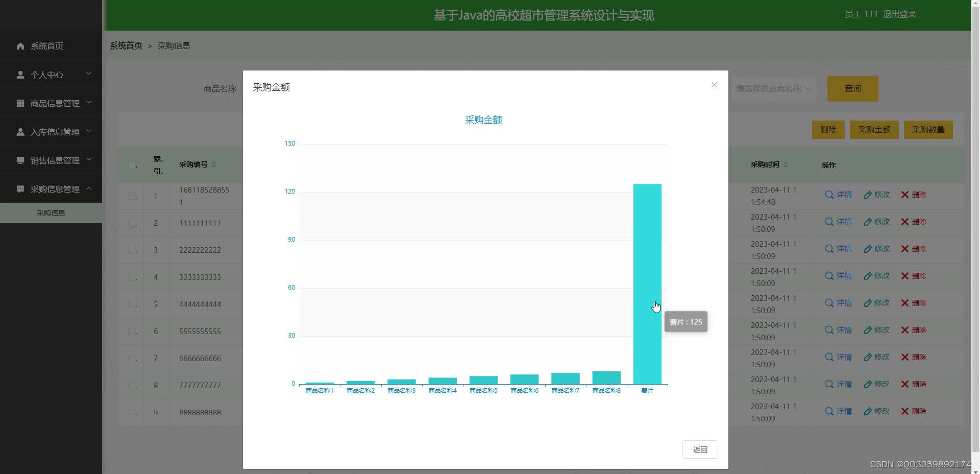Click the 返回 button in the dialog
The image size is (980, 474).
click(x=700, y=449)
